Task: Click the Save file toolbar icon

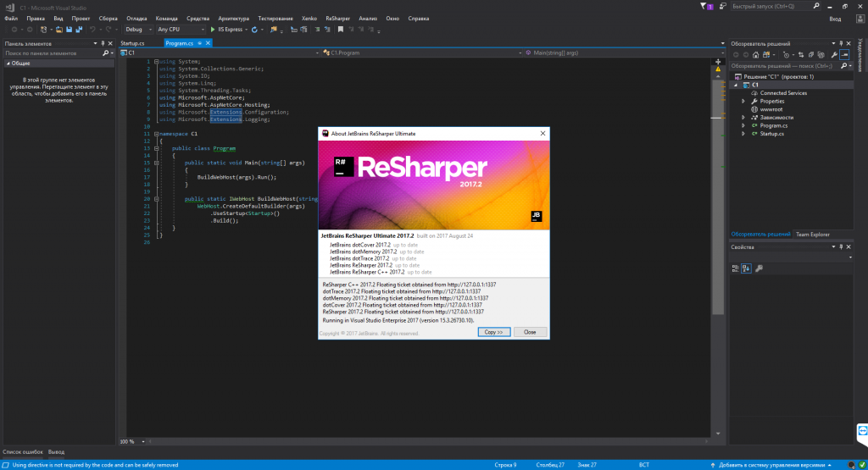Action: (x=70, y=30)
